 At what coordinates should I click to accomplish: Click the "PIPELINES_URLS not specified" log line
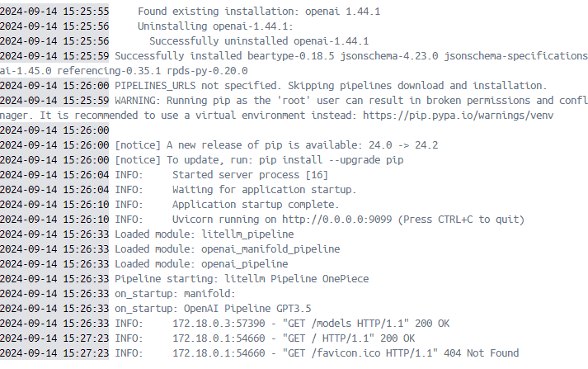(x=331, y=86)
